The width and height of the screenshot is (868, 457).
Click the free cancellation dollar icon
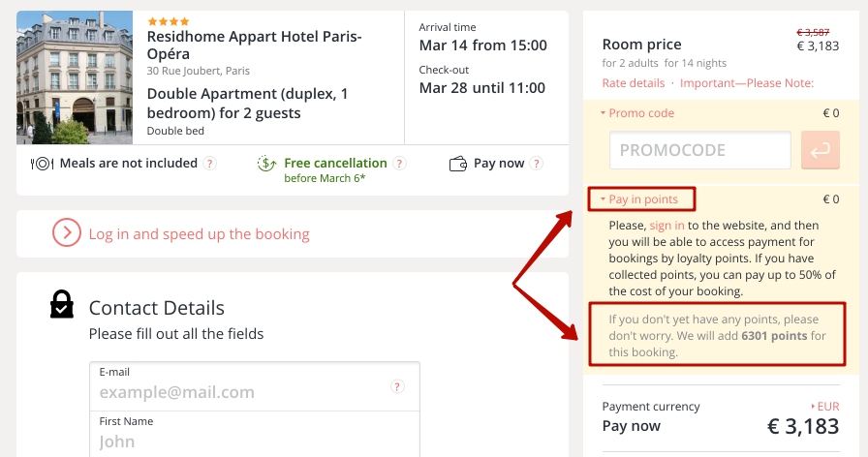click(x=266, y=164)
